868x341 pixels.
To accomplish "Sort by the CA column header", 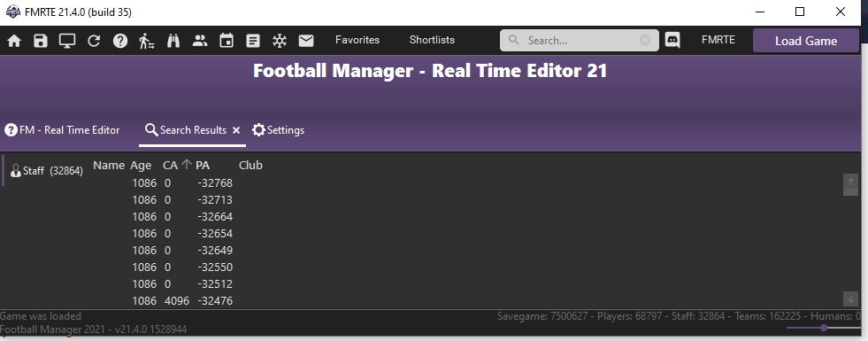I will click(x=170, y=166).
